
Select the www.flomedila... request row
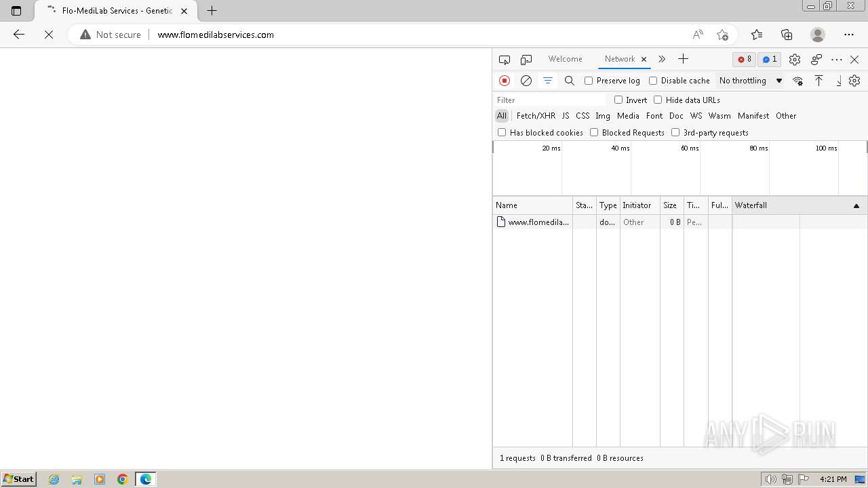680,222
